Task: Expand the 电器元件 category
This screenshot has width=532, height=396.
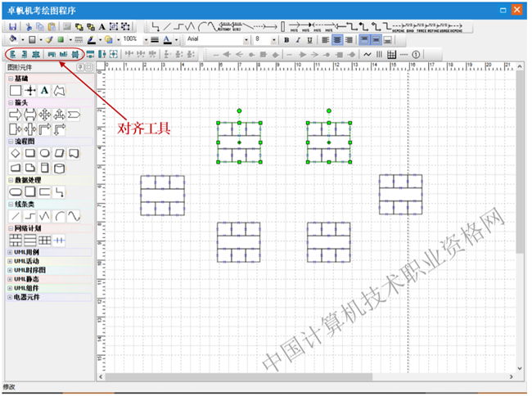Action: pos(10,297)
